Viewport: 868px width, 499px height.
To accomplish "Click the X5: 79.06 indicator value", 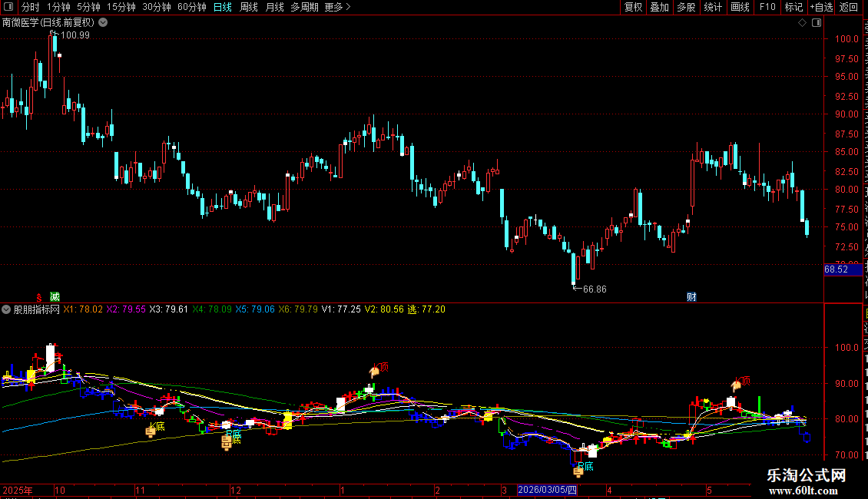I will (255, 309).
